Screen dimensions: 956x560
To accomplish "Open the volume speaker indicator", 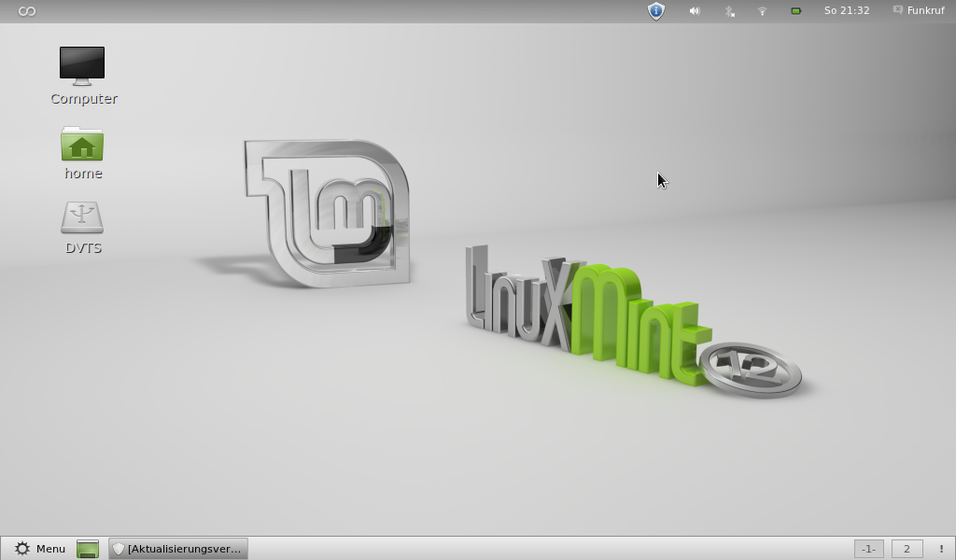I will pos(695,11).
